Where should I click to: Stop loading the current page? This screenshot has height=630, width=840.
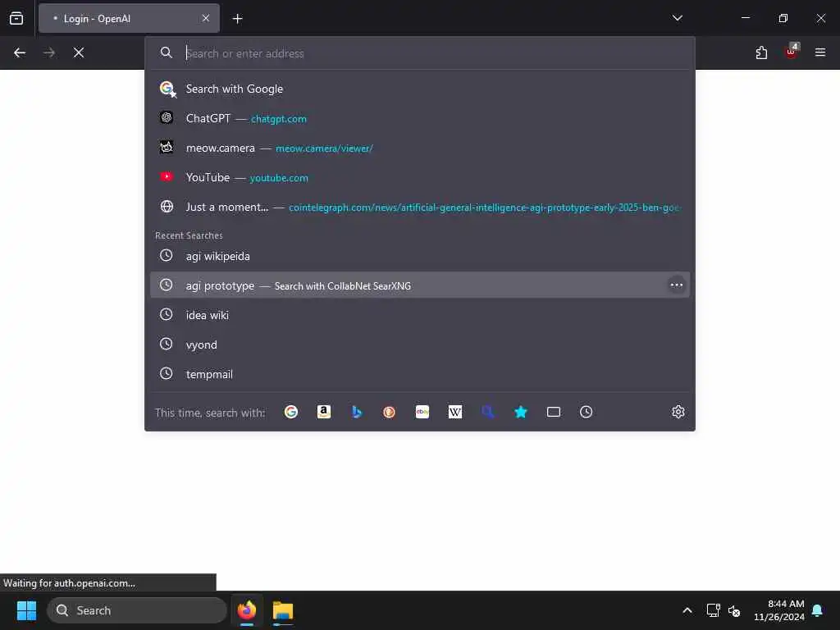coord(79,52)
